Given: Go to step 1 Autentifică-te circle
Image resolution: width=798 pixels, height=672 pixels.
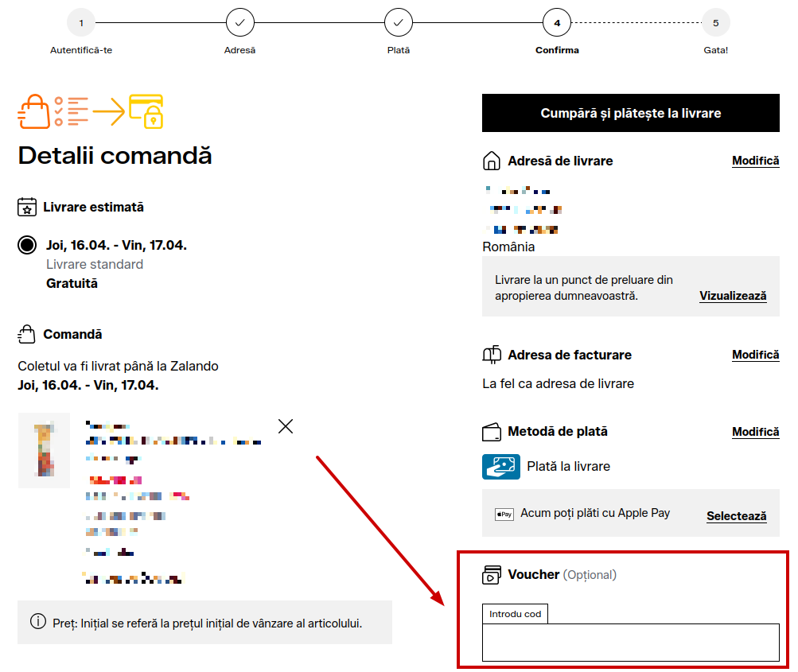Looking at the screenshot, I should coord(81,22).
